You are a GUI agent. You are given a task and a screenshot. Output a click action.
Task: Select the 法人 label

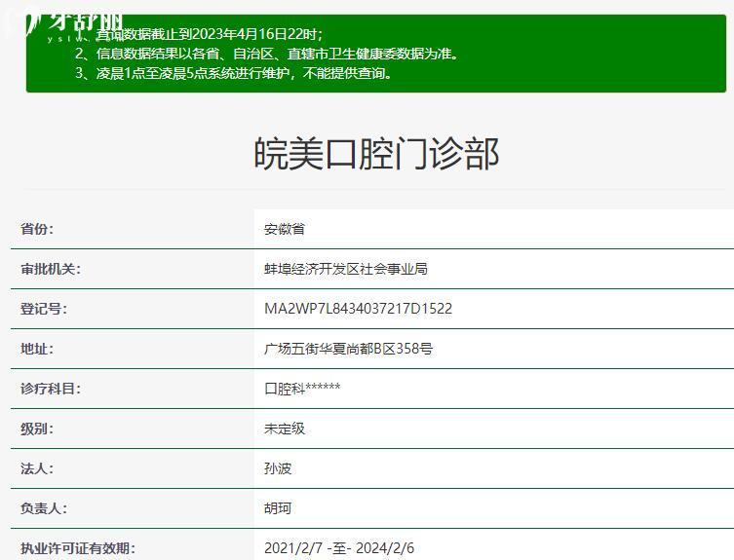(x=37, y=468)
